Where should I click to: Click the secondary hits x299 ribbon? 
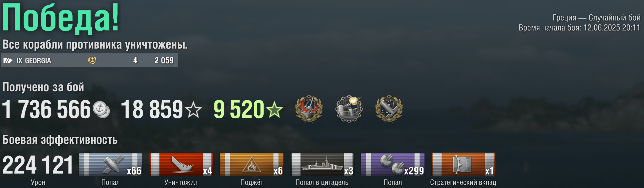(393, 164)
